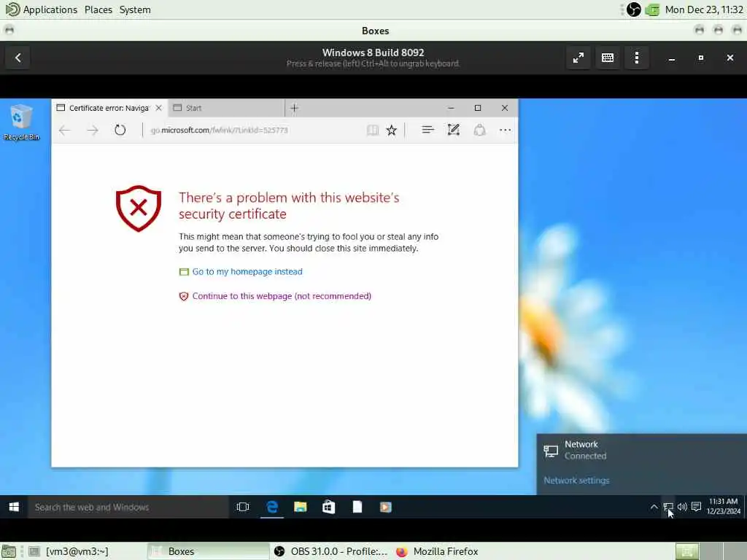Open the Store from the taskbar
747x560 pixels.
[x=329, y=507]
